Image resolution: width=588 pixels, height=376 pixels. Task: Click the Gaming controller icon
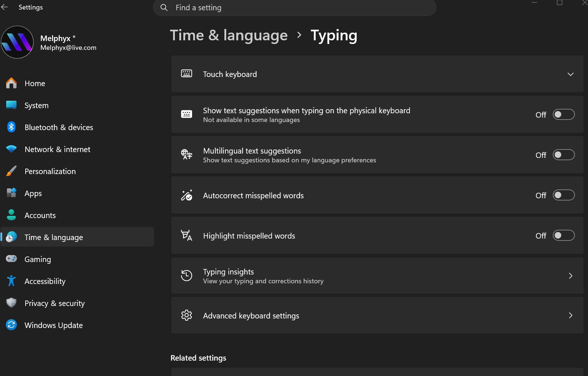11,259
